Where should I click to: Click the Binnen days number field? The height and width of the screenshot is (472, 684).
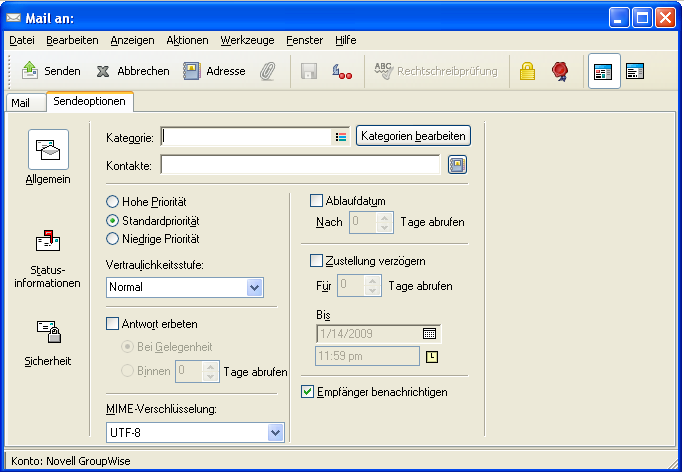point(189,371)
